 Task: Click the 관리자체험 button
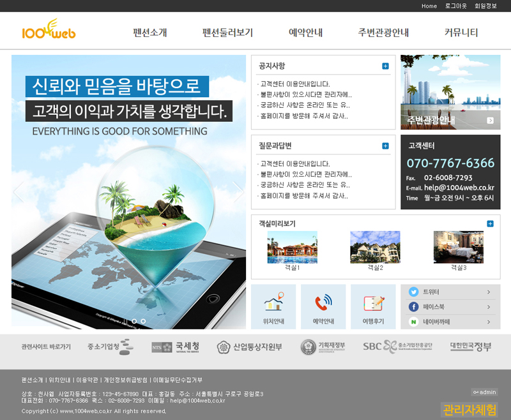[x=469, y=409]
